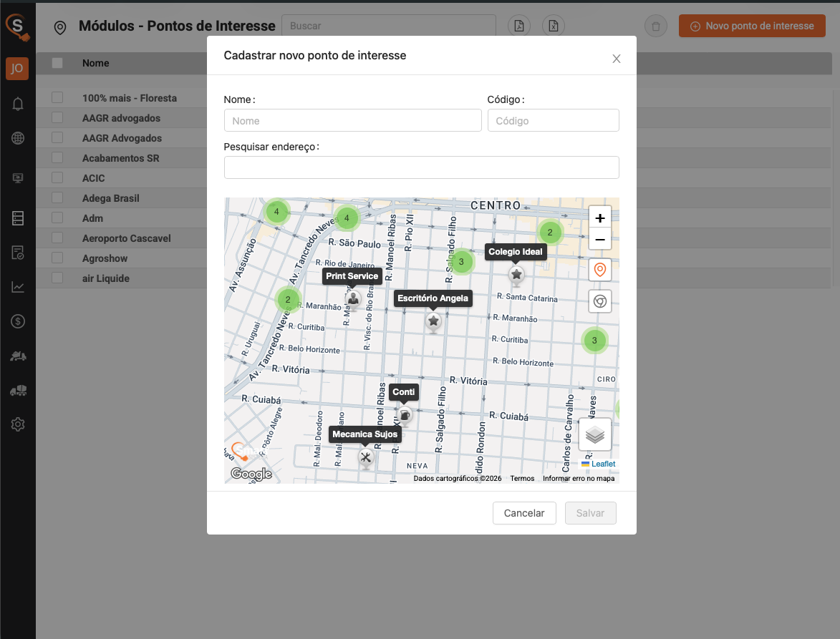Click Informar erro no mapa link
The height and width of the screenshot is (639, 840).
pos(579,479)
